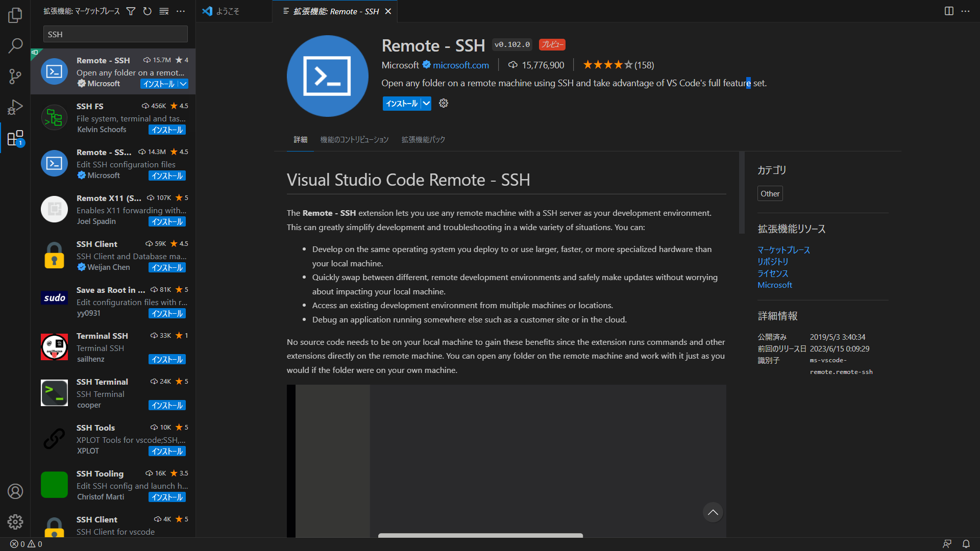The height and width of the screenshot is (551, 980).
Task: Open the Accounts icon in activity bar
Action: (x=15, y=491)
